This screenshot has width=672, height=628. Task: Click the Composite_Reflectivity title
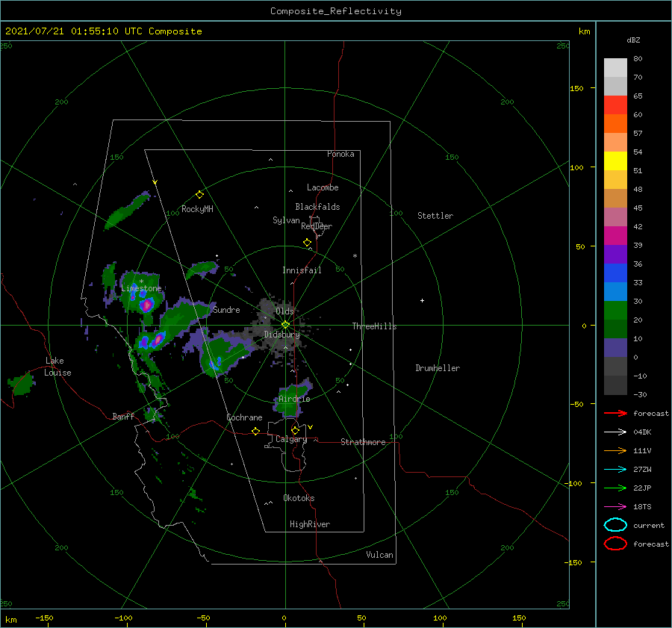(336, 11)
